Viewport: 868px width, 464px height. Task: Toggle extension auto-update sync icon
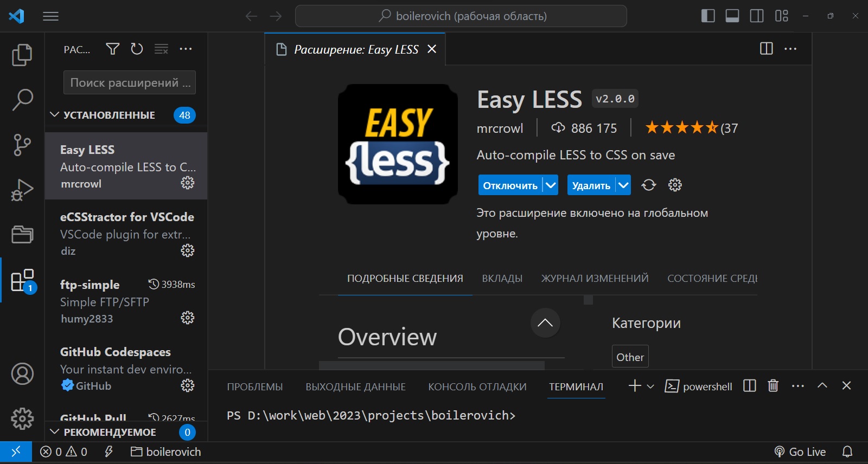coord(649,185)
